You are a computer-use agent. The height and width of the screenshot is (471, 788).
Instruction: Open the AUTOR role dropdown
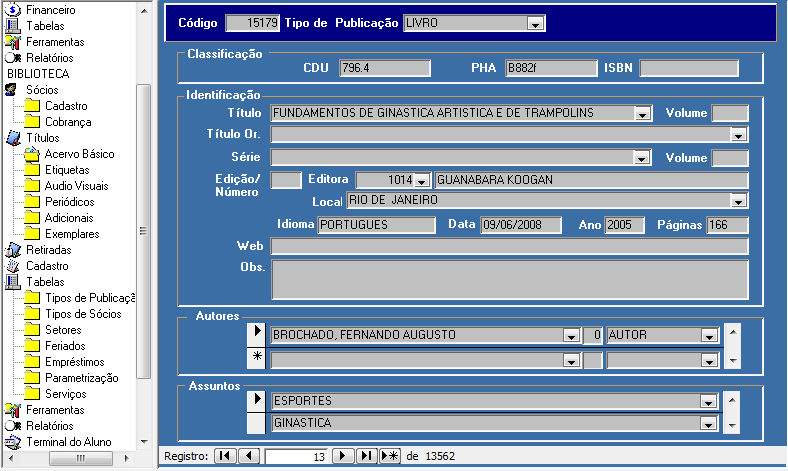709,336
